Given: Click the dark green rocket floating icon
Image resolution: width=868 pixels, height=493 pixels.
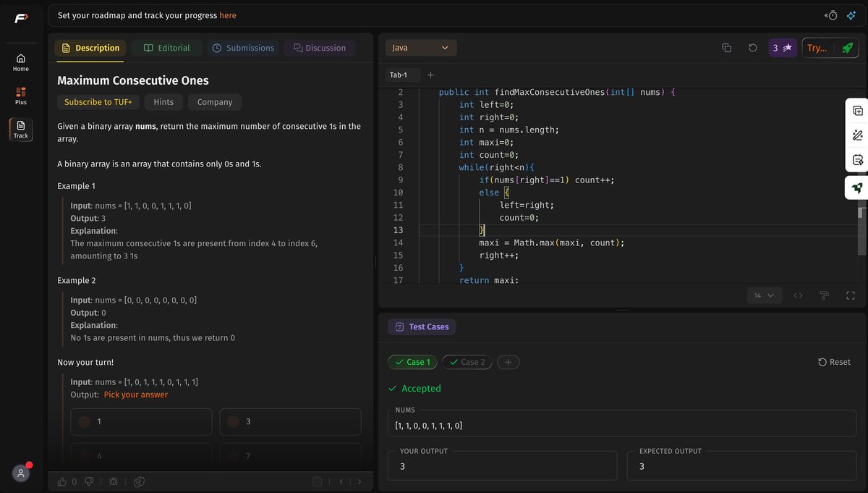Looking at the screenshot, I should (858, 187).
